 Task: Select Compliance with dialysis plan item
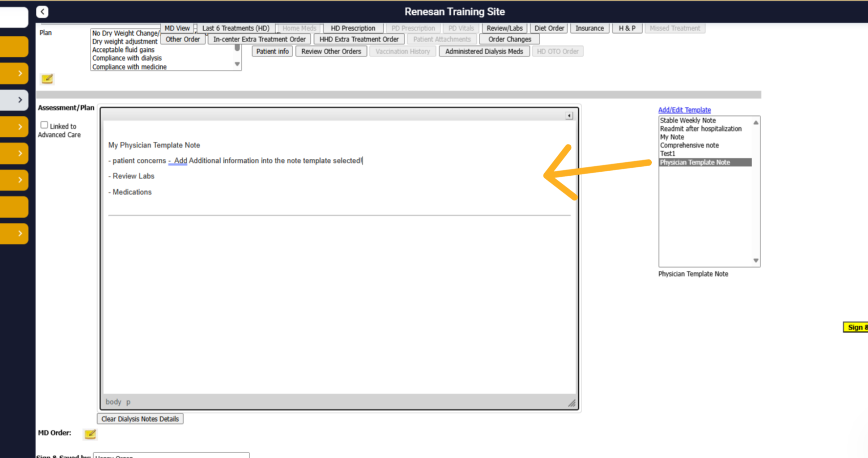pyautogui.click(x=127, y=58)
